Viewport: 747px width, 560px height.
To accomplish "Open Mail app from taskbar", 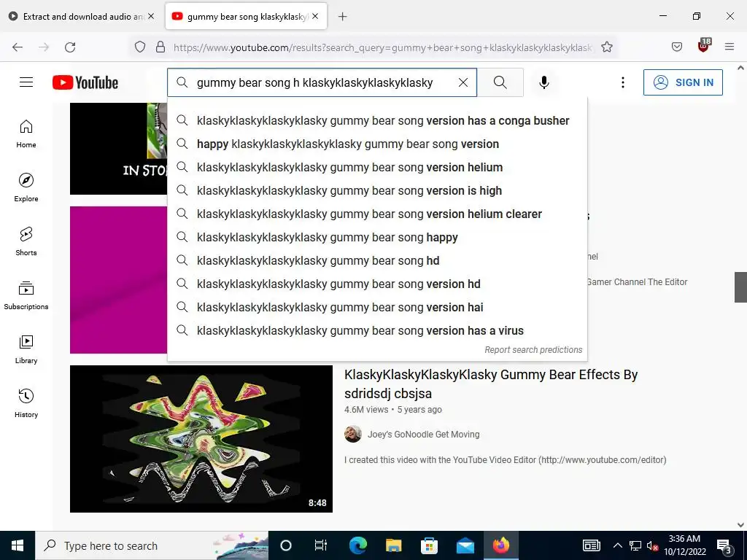I will tap(465, 545).
